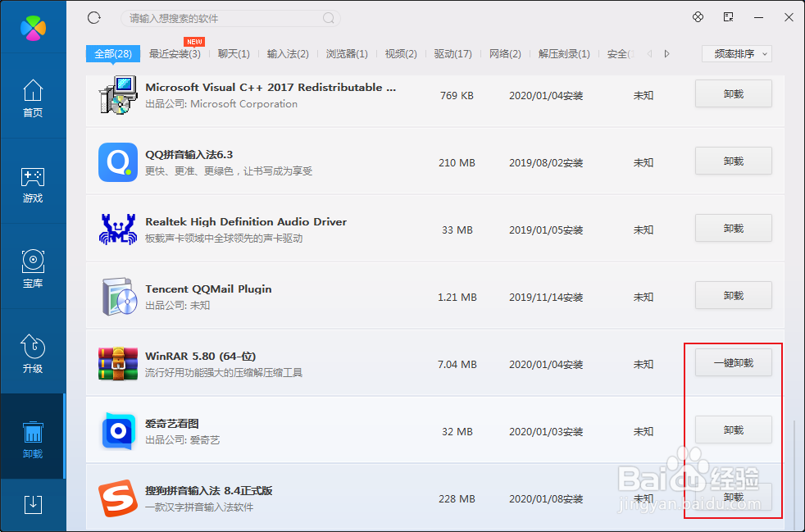Open the download manager icon at sidebar bottom
Screen dimensions: 805x532
point(33,506)
